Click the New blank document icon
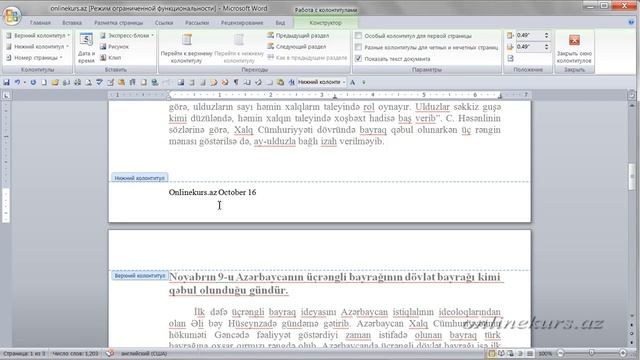Image resolution: width=640 pixels, height=360 pixels. pyautogui.click(x=44, y=82)
